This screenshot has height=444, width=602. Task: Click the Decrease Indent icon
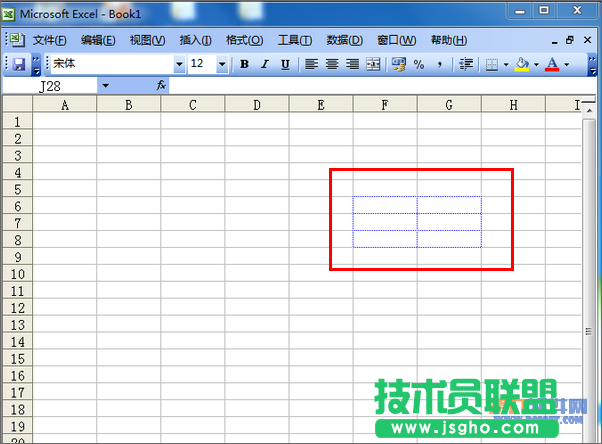tap(466, 64)
